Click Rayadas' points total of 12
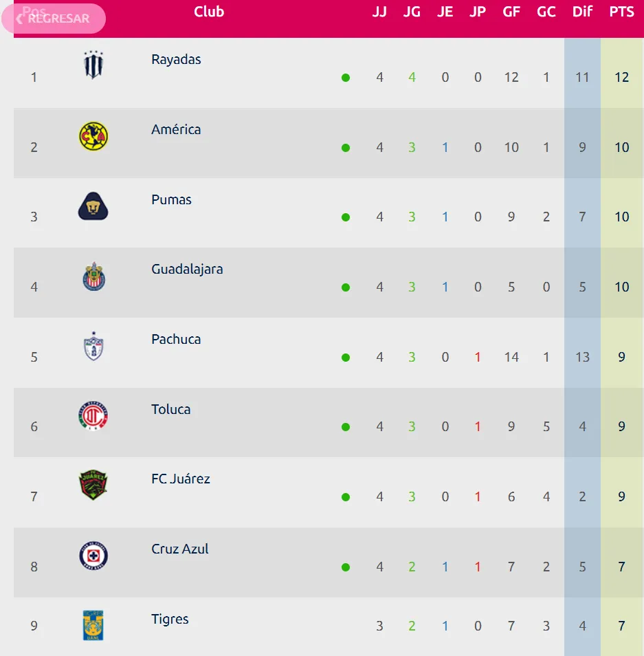 pos(621,78)
